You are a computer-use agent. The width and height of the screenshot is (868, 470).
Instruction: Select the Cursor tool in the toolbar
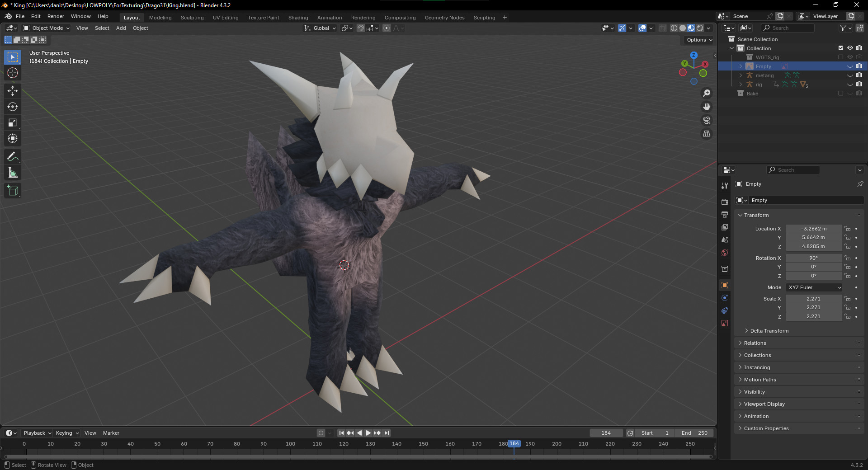click(13, 73)
